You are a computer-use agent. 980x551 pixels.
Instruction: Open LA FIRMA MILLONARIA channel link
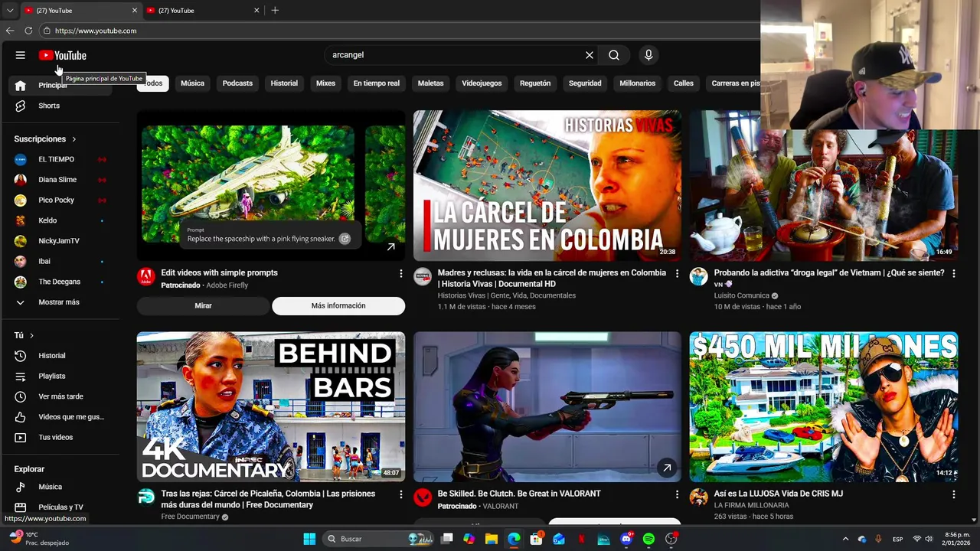751,506
